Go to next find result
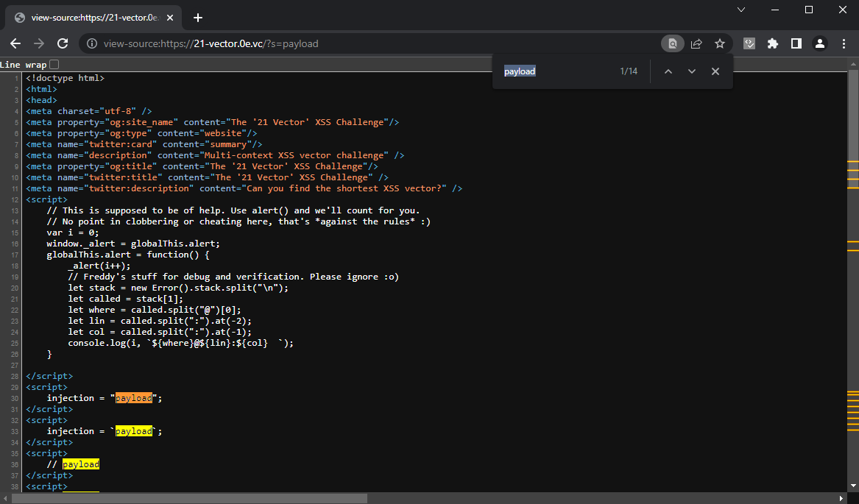 pos(692,71)
